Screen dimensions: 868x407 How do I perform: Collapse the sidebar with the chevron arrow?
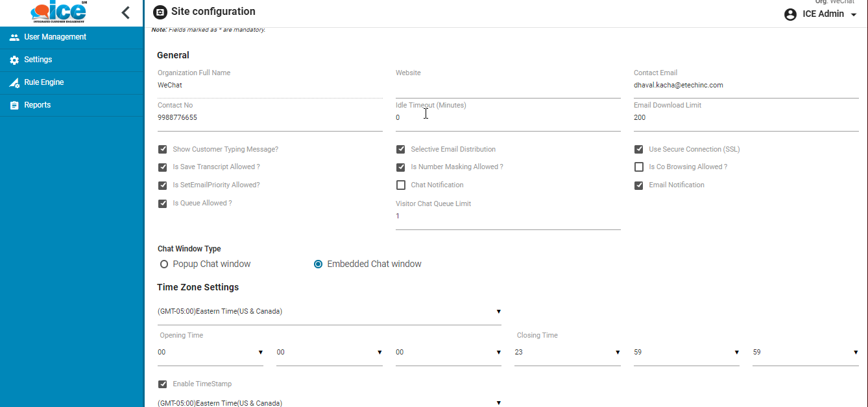(x=126, y=12)
